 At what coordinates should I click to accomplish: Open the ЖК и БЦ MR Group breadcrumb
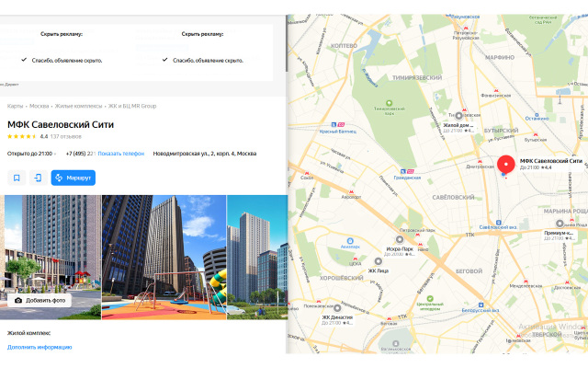[x=132, y=107]
